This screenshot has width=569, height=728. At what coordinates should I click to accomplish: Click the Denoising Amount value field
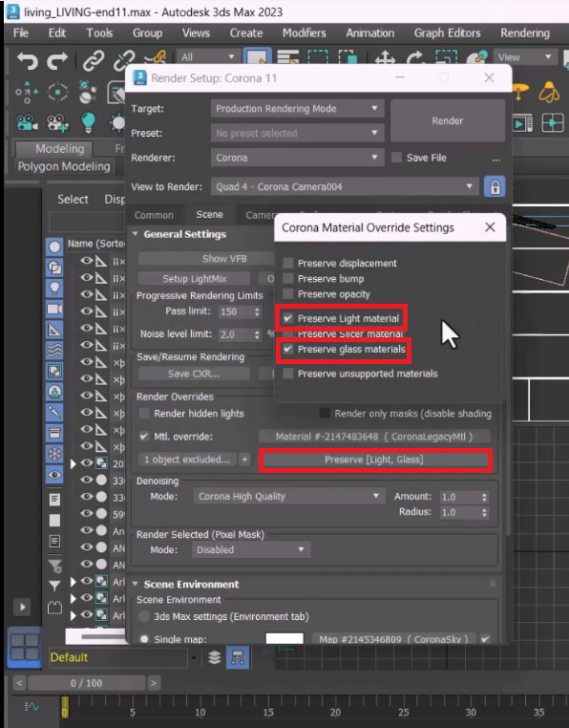pyautogui.click(x=459, y=497)
